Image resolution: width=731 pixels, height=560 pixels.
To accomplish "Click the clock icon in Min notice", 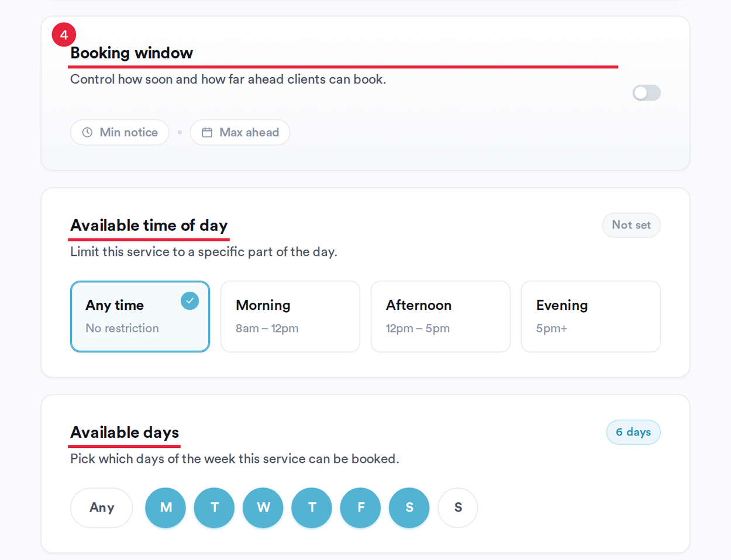I will coord(87,133).
